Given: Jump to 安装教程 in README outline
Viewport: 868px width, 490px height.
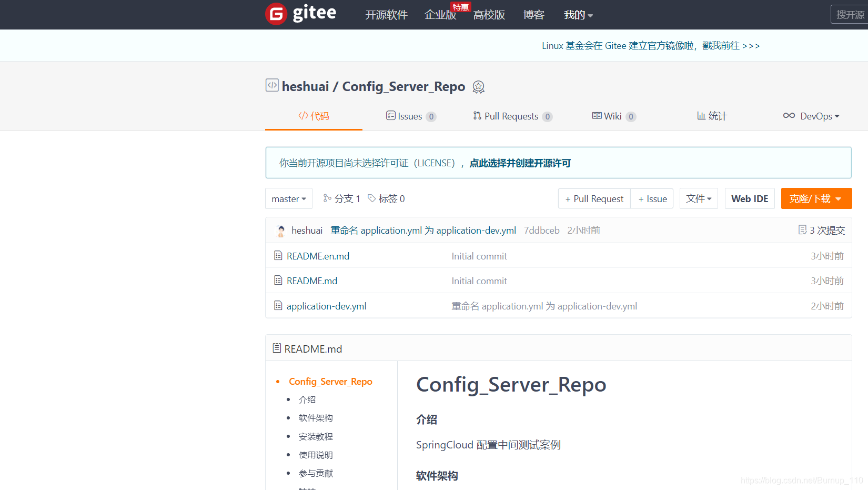Looking at the screenshot, I should tap(316, 437).
